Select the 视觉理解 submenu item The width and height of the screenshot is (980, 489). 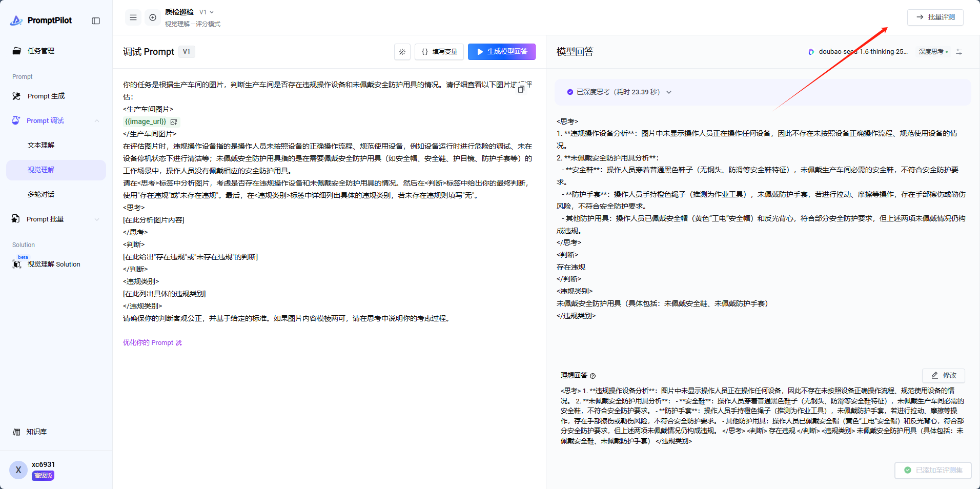(x=56, y=170)
